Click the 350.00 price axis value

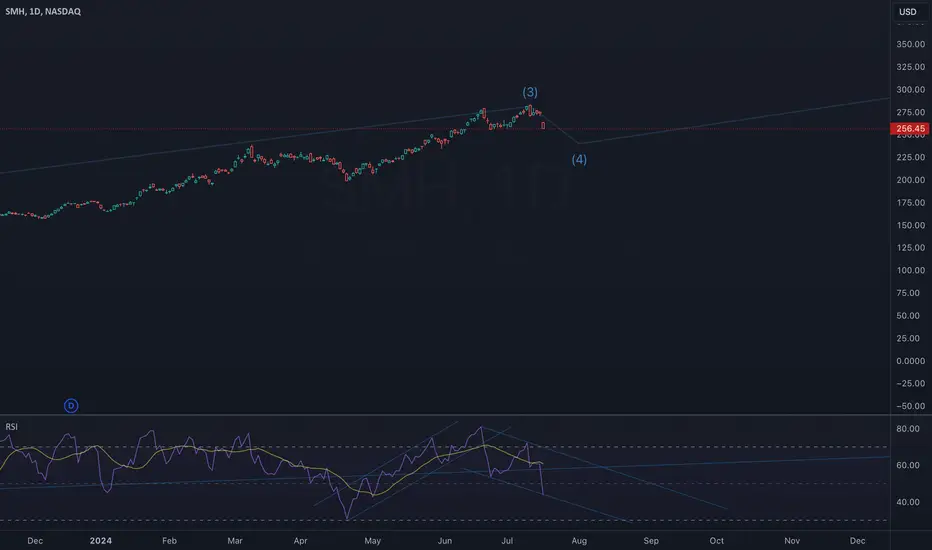(x=911, y=44)
